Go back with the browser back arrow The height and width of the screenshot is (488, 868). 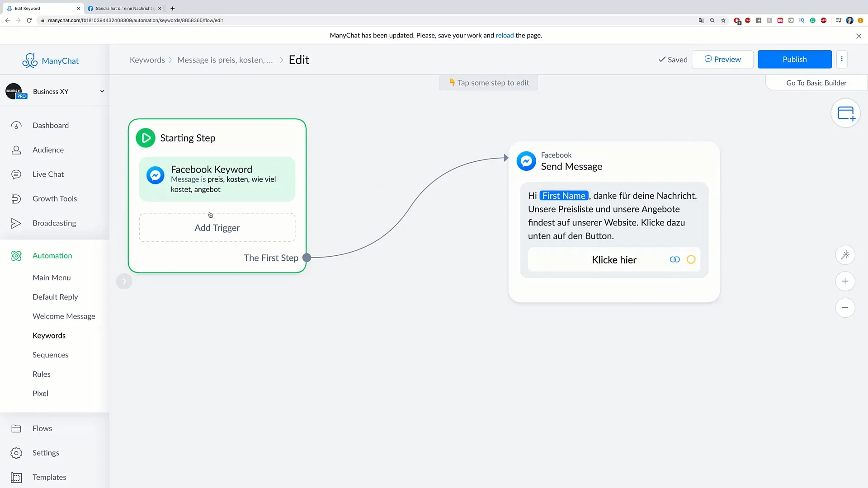[x=7, y=20]
